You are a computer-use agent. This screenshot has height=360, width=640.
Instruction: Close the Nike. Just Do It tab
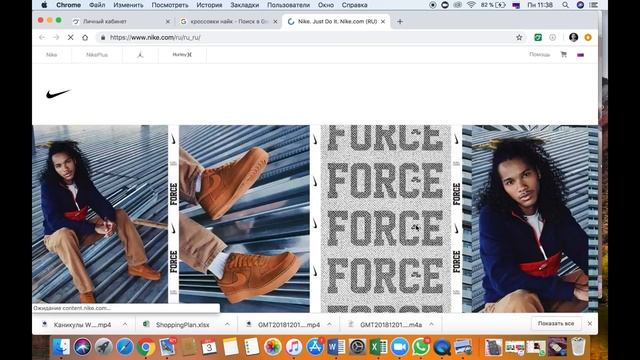pos(383,22)
